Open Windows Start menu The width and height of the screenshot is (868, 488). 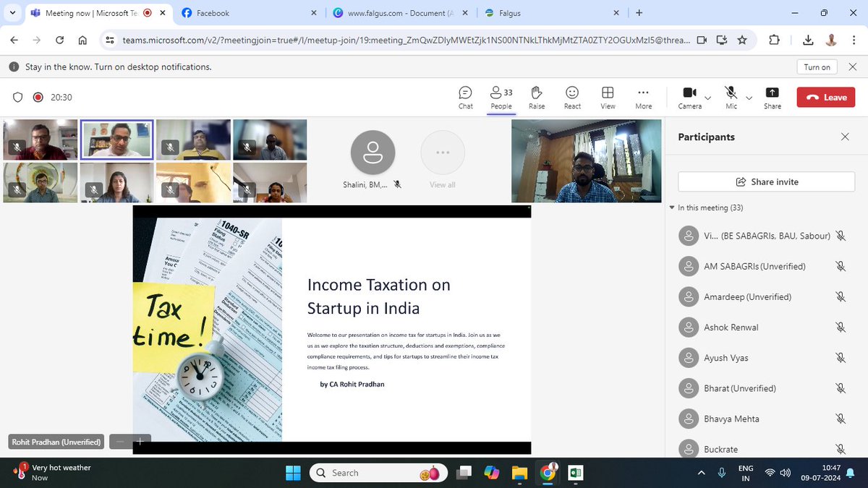pyautogui.click(x=292, y=473)
